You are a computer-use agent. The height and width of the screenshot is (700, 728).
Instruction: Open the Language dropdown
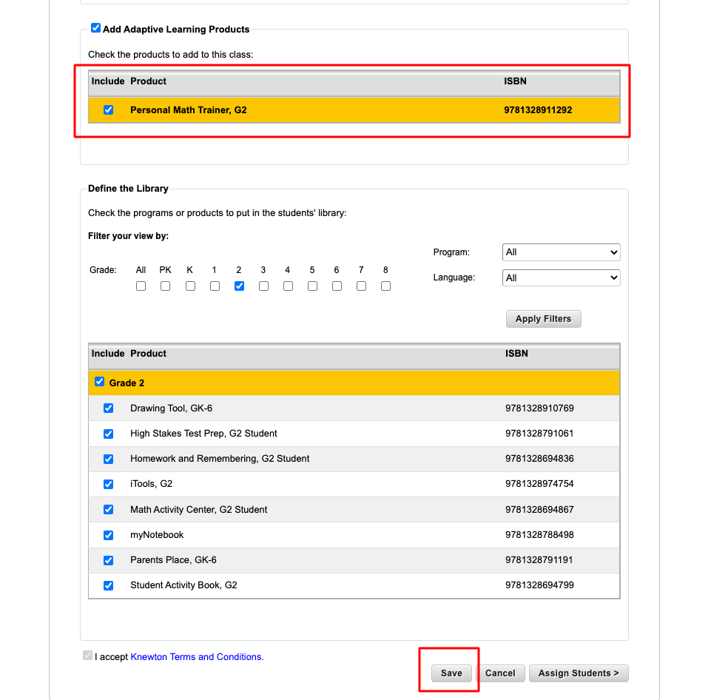[561, 277]
